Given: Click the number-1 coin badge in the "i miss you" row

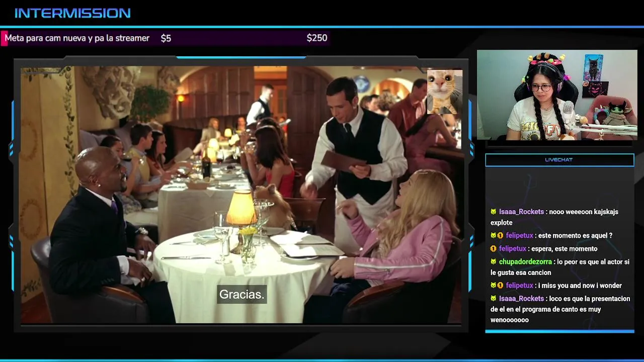Looking at the screenshot, I should (500, 285).
